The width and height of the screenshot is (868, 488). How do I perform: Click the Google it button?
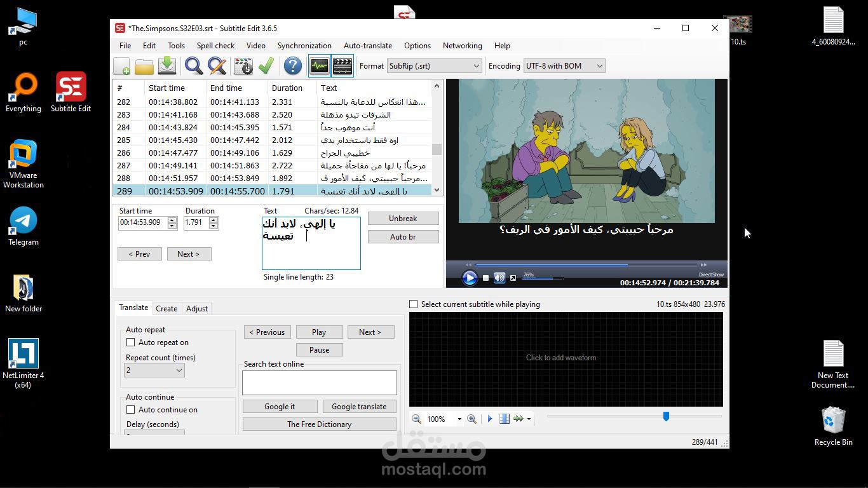[280, 406]
